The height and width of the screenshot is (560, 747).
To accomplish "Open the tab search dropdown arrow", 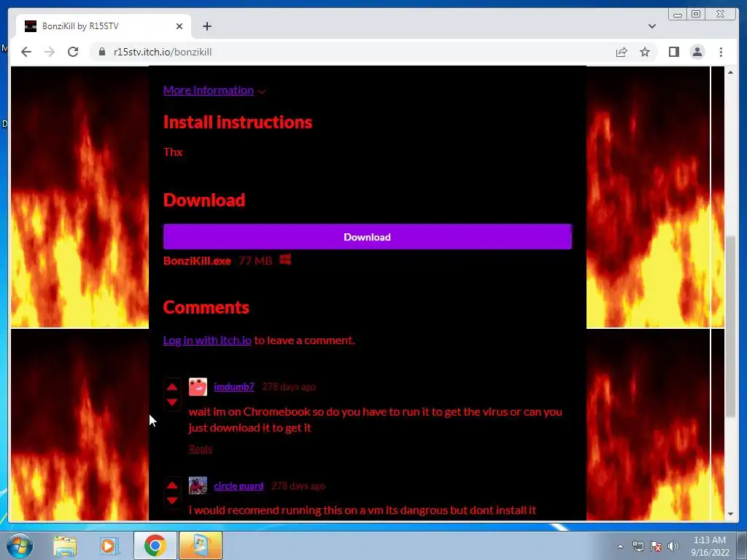I will (x=652, y=26).
